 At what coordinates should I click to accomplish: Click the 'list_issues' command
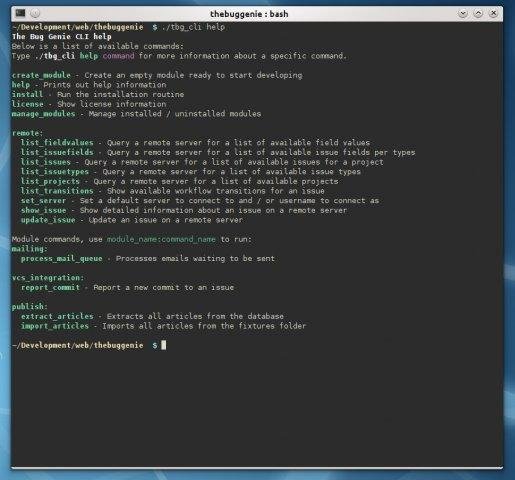pyautogui.click(x=46, y=162)
